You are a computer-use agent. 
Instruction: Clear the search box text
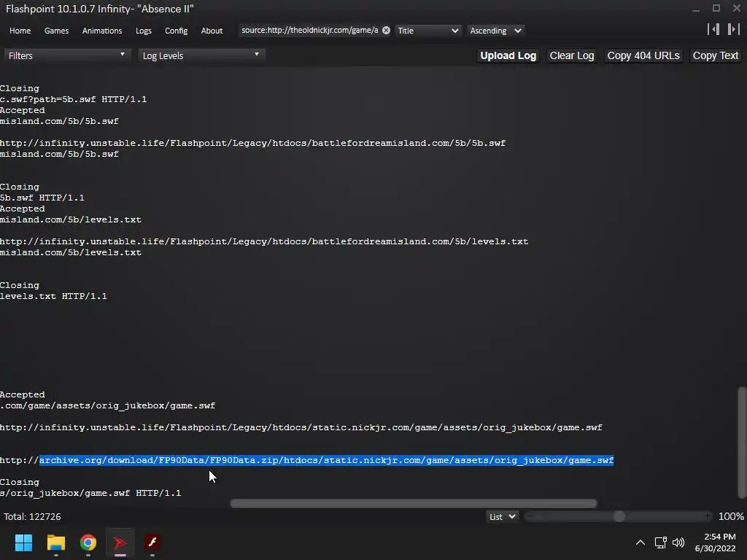[386, 31]
